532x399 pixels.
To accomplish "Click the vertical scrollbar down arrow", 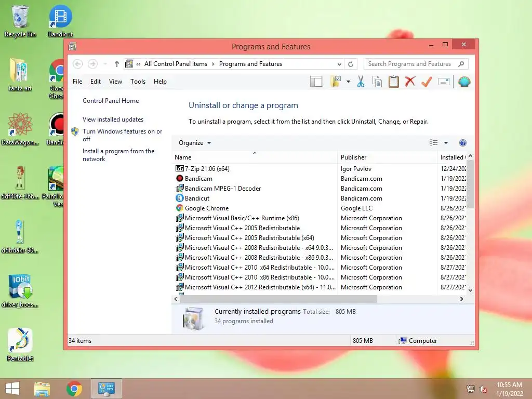I will [470, 290].
